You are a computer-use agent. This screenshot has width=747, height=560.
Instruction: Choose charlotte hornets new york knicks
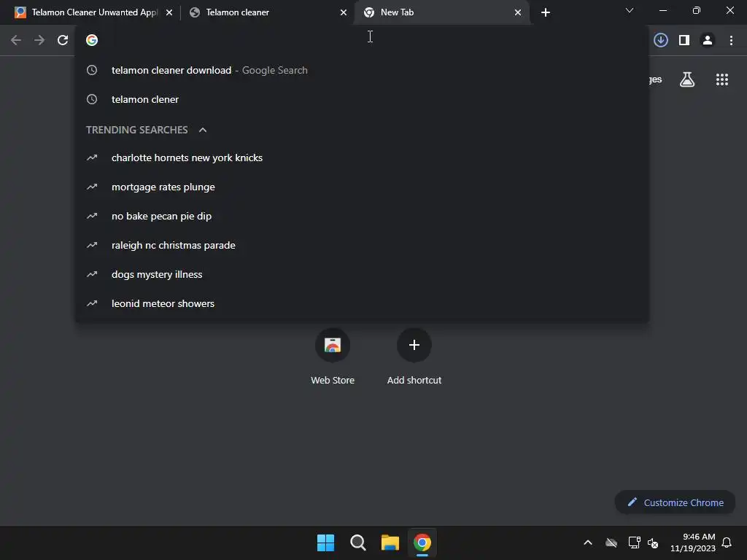click(362, 158)
